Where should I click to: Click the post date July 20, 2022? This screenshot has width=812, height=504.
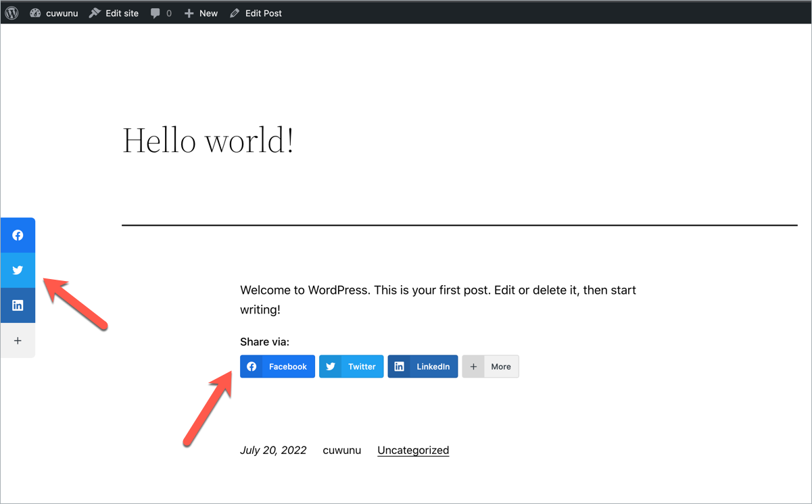(x=273, y=450)
